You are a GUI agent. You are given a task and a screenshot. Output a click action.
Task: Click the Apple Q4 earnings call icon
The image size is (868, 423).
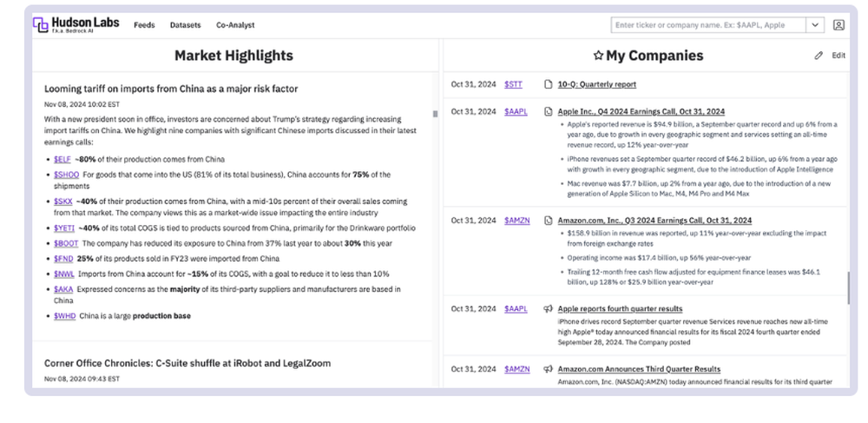pos(548,111)
